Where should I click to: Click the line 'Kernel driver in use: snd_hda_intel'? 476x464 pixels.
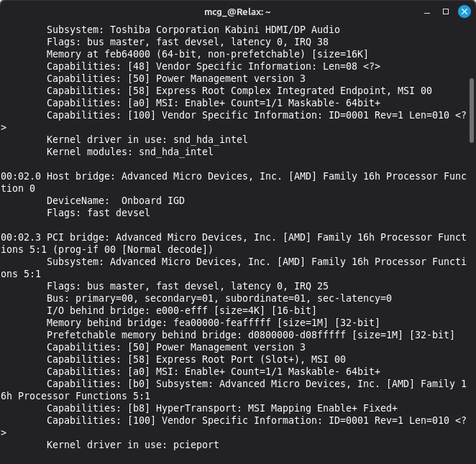point(147,139)
